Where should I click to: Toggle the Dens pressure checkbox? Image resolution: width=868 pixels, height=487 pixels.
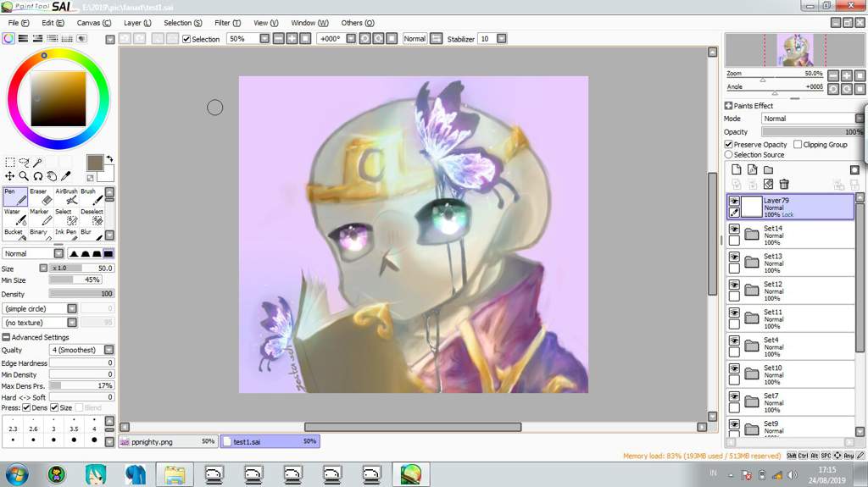26,408
